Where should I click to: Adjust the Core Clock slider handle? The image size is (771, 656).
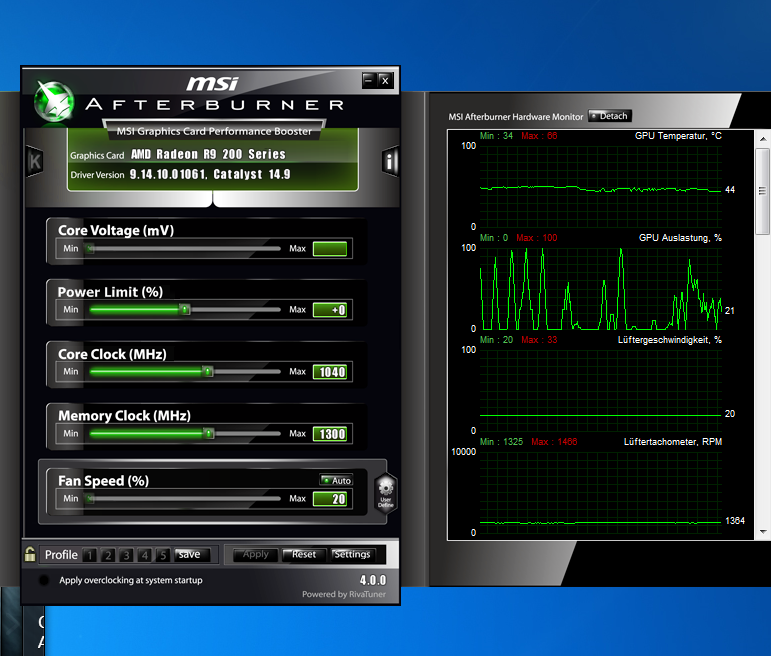pos(208,372)
